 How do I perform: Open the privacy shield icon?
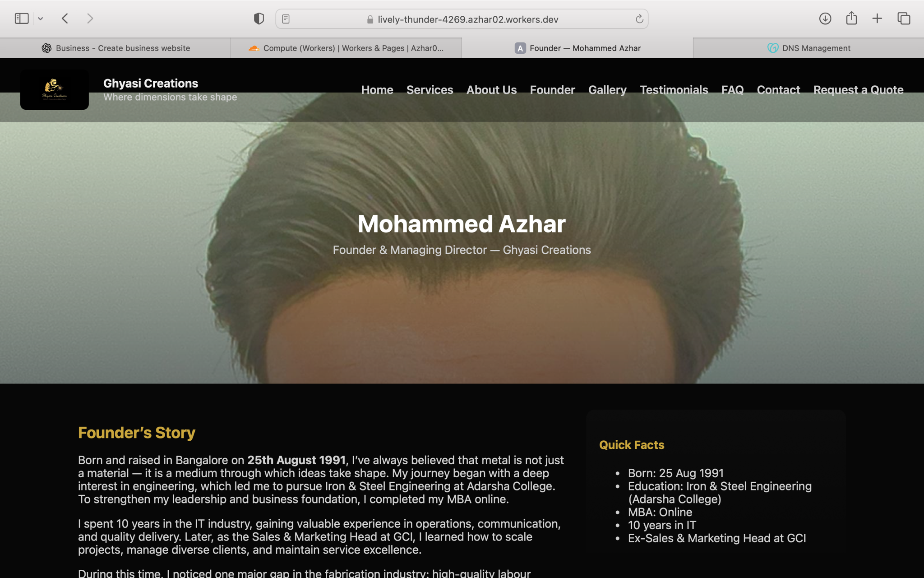tap(259, 19)
